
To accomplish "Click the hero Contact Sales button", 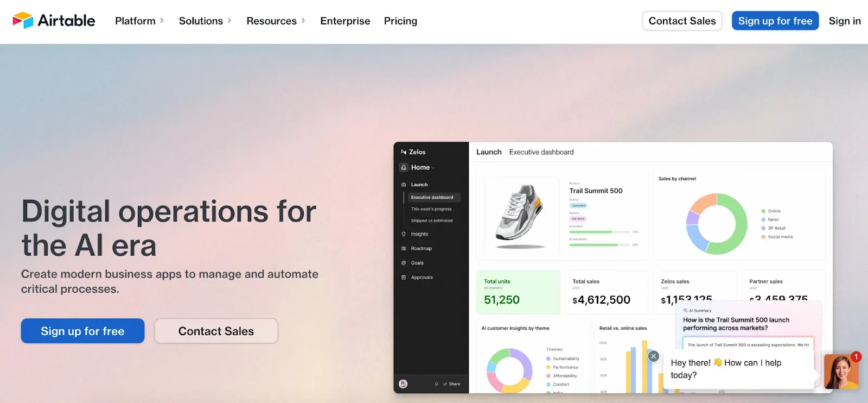I will coord(216,331).
